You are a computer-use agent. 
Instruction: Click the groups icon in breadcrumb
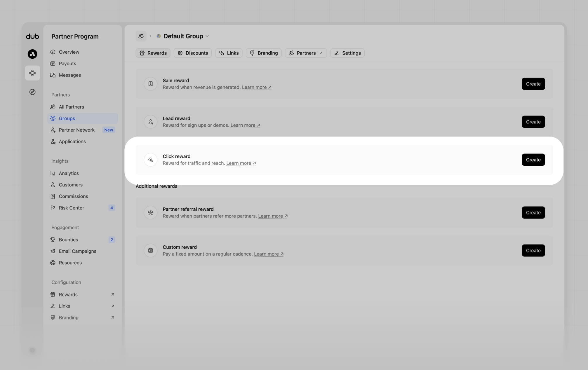click(x=141, y=36)
